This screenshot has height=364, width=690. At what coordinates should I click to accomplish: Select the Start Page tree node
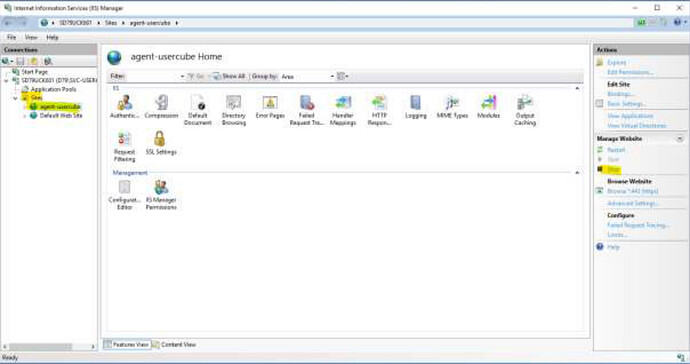pyautogui.click(x=34, y=72)
